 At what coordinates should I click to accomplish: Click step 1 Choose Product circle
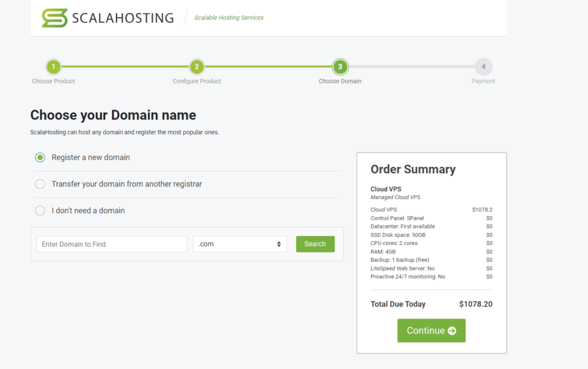tap(53, 67)
